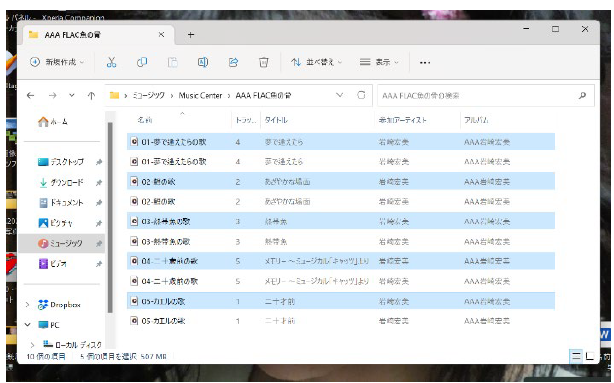
Task: Go forward with the right arrow
Action: pos(52,96)
